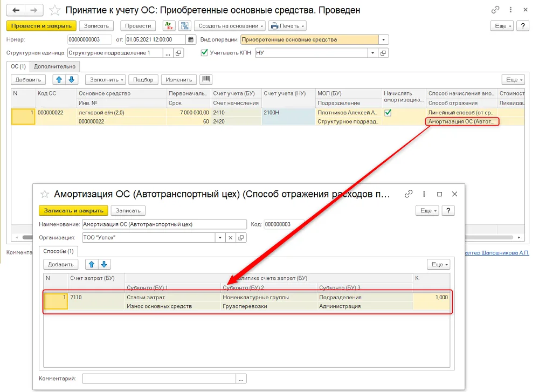Click the Провести и закрыть button
The height and width of the screenshot is (392, 539).
tap(42, 26)
